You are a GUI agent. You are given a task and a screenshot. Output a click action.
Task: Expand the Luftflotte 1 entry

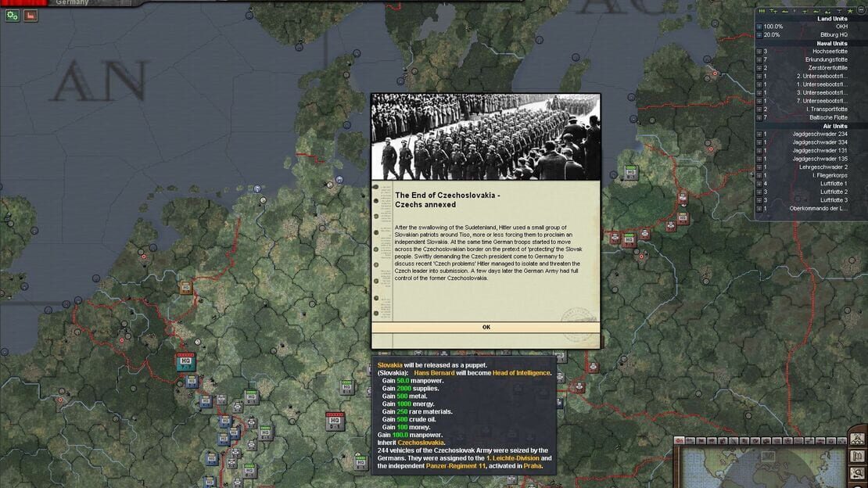tap(759, 184)
